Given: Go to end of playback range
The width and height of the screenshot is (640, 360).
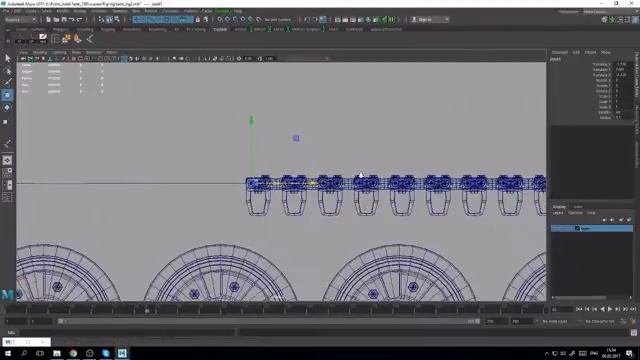Looking at the screenshot, I should [633, 309].
